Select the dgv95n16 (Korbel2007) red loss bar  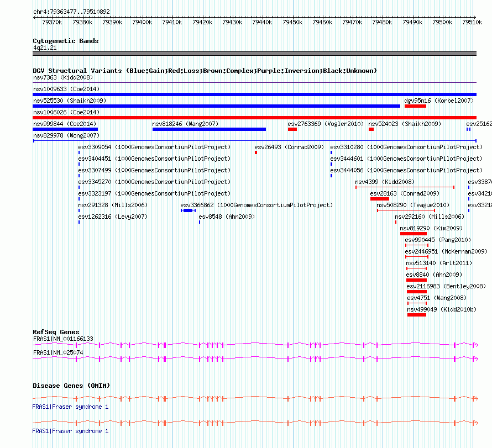click(x=415, y=106)
